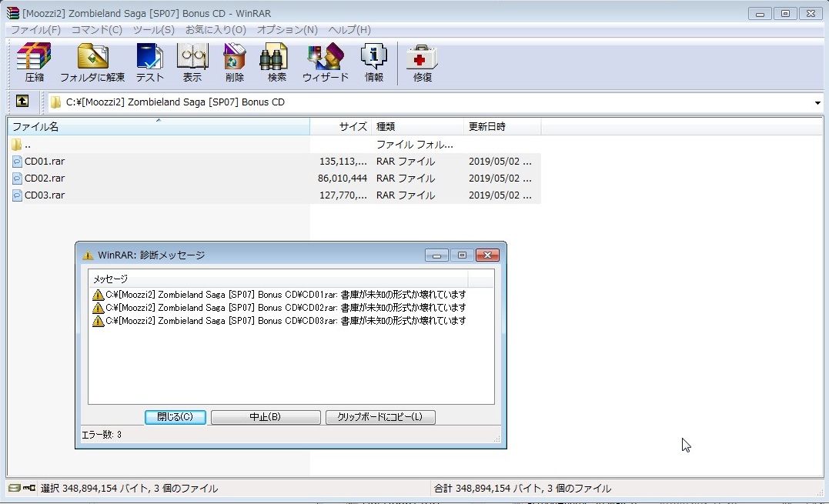Click warning icon of CD01.rar message

(98, 294)
